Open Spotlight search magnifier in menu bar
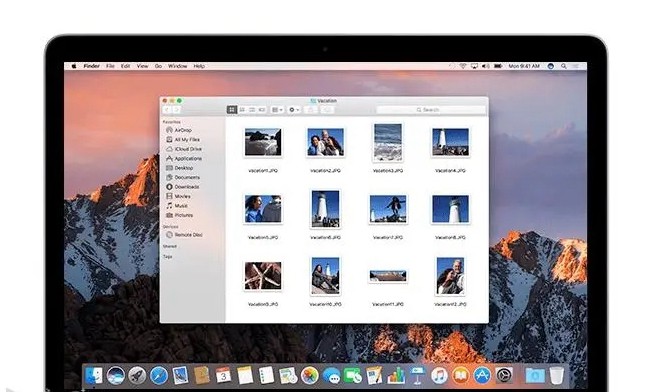The height and width of the screenshot is (392, 651). coord(564,66)
